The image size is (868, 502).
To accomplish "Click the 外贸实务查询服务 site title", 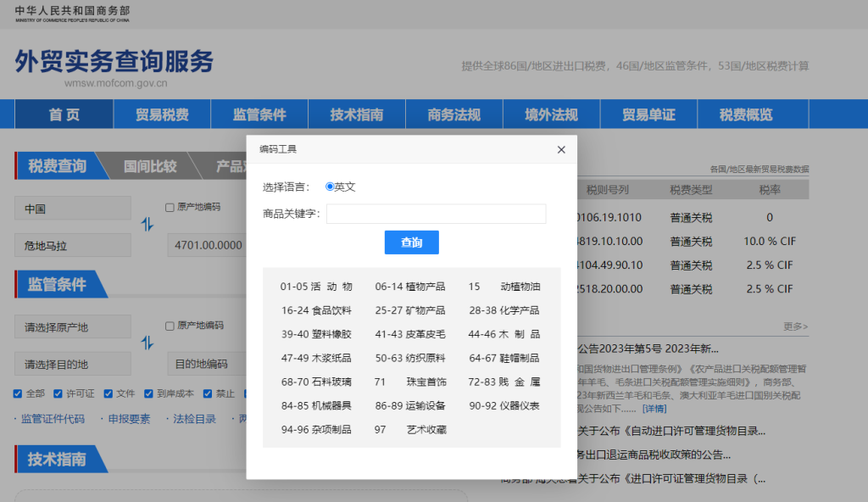I will tap(114, 61).
